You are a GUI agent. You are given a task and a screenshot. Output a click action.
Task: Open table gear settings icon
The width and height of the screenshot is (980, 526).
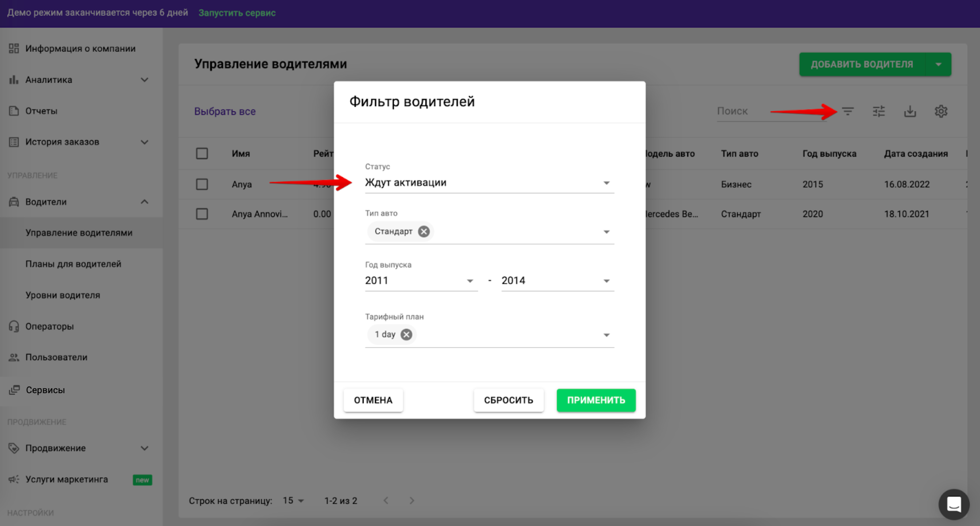(x=941, y=111)
